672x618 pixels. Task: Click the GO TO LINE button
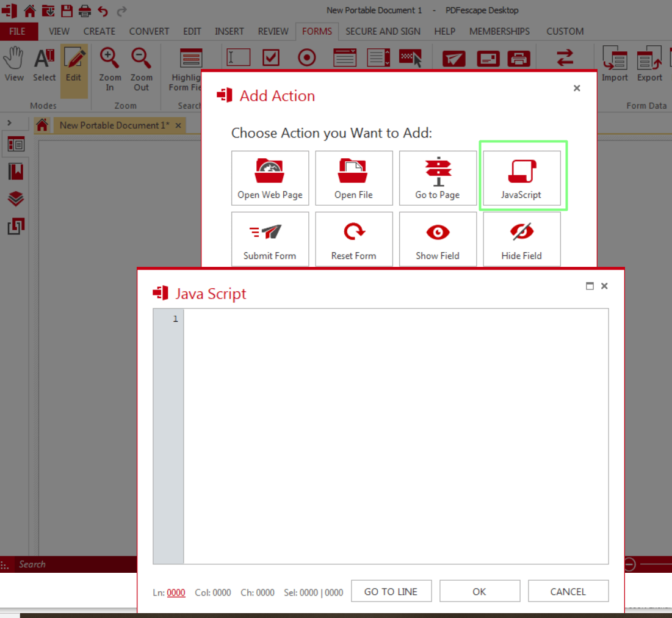391,591
